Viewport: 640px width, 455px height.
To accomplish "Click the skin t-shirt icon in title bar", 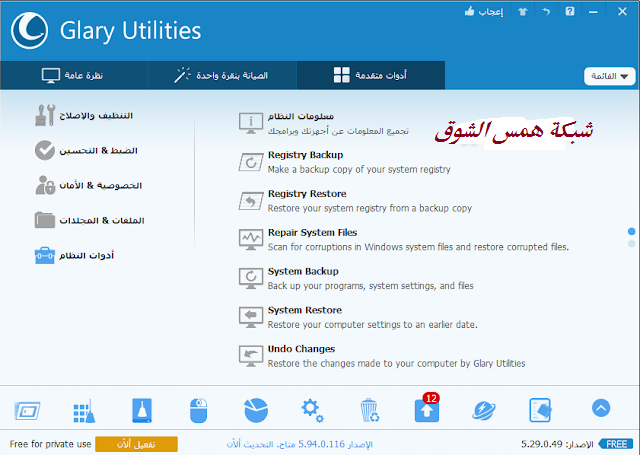I will [x=523, y=12].
